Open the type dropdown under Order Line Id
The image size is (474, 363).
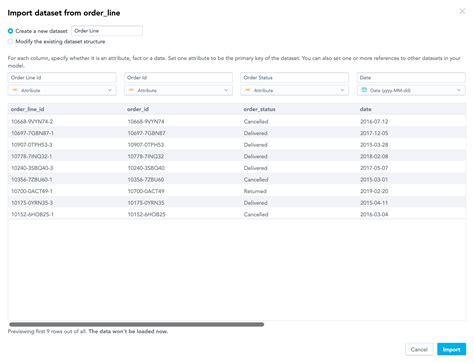[x=62, y=90]
